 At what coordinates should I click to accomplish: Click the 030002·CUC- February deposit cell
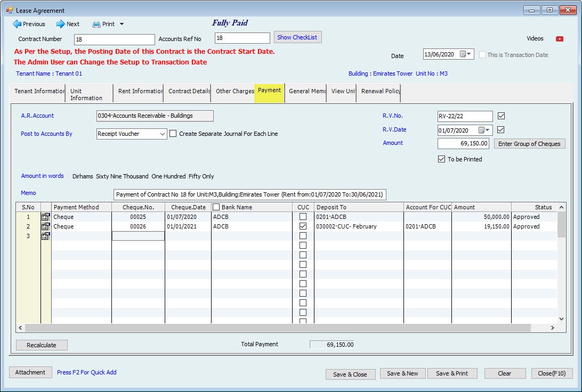pos(359,226)
